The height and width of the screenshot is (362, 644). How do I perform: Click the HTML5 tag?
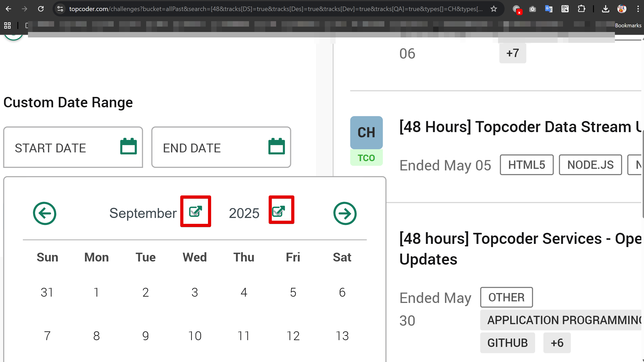(x=526, y=165)
